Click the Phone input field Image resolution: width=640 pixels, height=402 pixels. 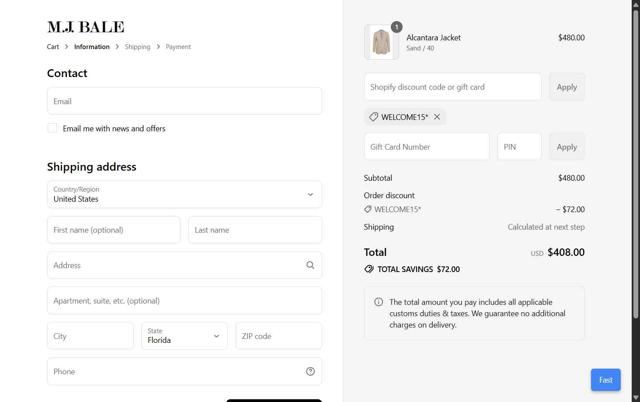(184, 371)
